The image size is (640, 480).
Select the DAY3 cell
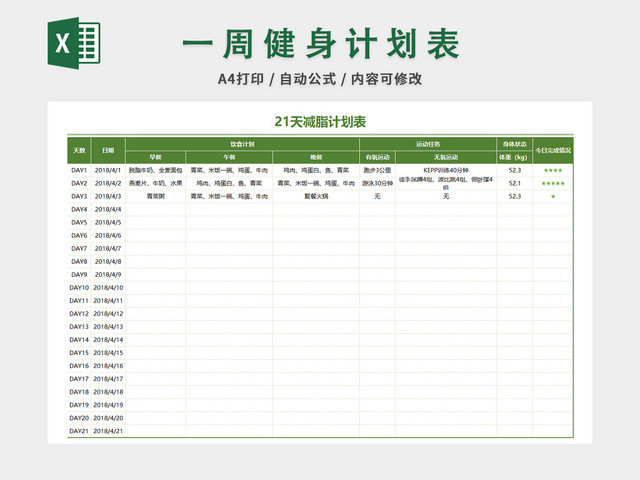pyautogui.click(x=79, y=196)
